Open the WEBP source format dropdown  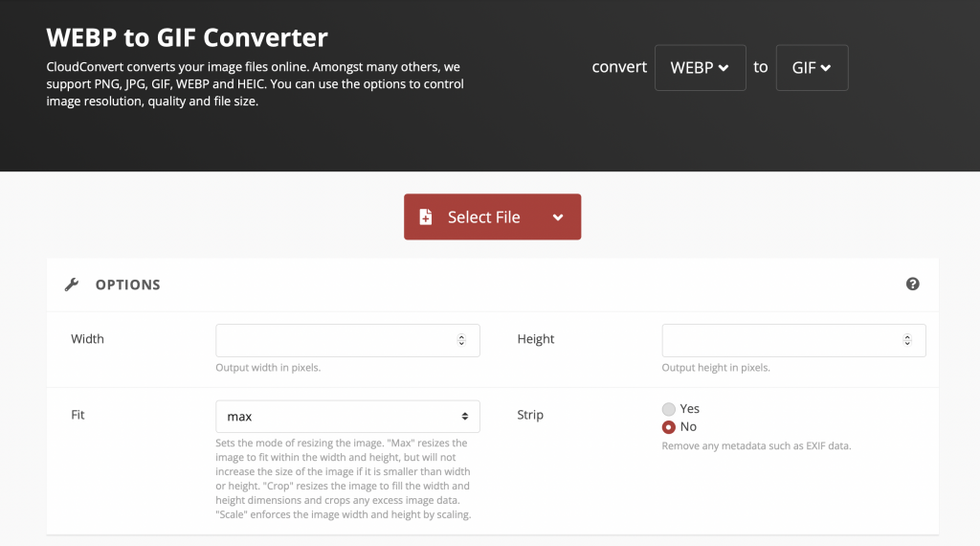(x=700, y=68)
